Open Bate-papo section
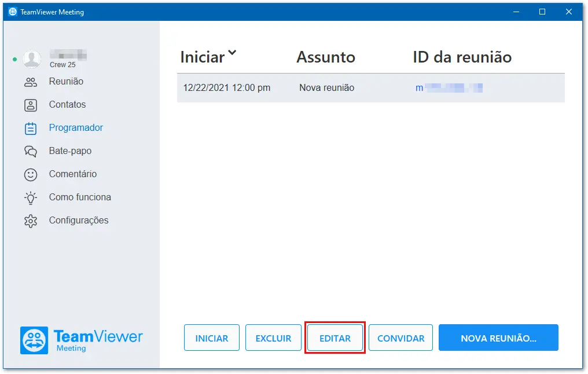This screenshot has height=374, width=588. coord(70,151)
